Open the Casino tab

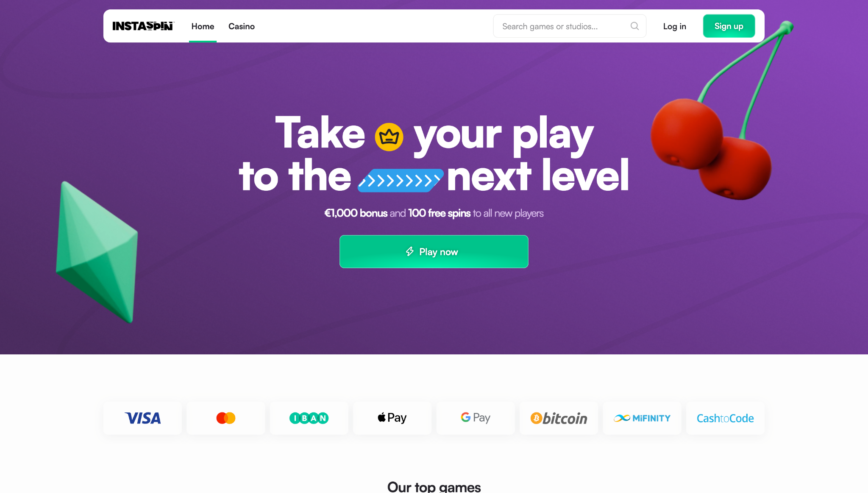point(242,26)
